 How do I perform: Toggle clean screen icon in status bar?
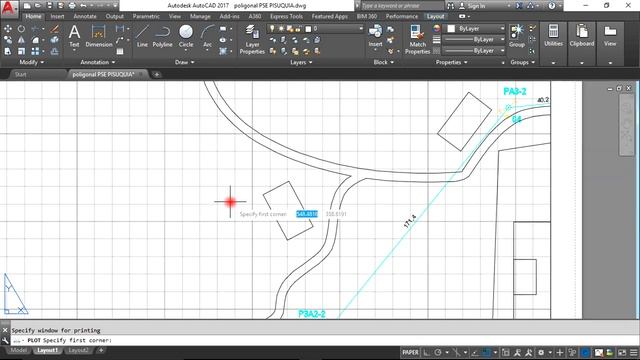(x=622, y=352)
